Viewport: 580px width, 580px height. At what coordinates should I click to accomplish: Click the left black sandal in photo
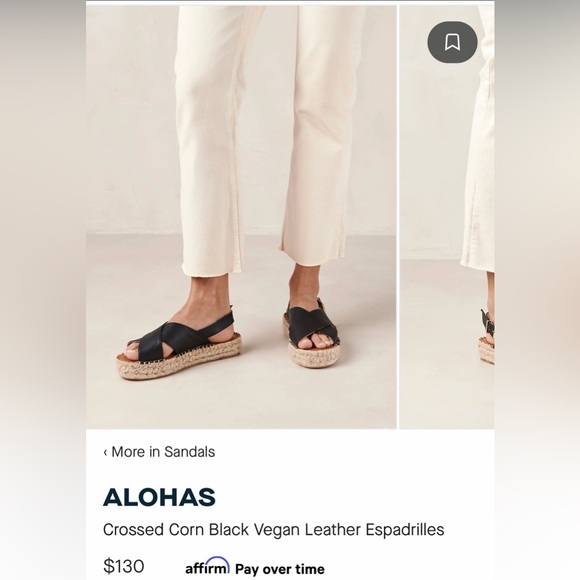(x=179, y=345)
